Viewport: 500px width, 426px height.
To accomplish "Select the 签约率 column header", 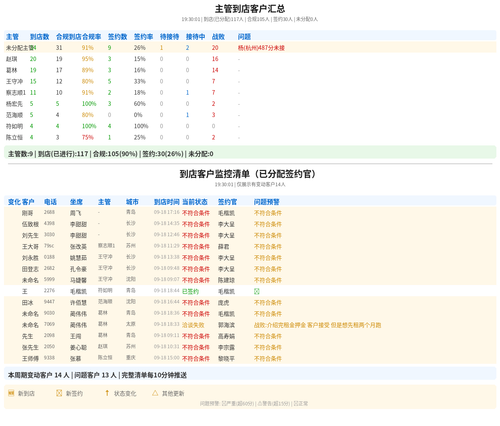I will click(143, 37).
